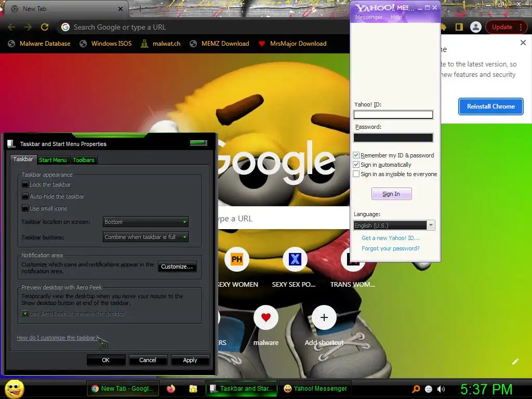
Task: Click OK in Taskbar properties
Action: point(106,360)
